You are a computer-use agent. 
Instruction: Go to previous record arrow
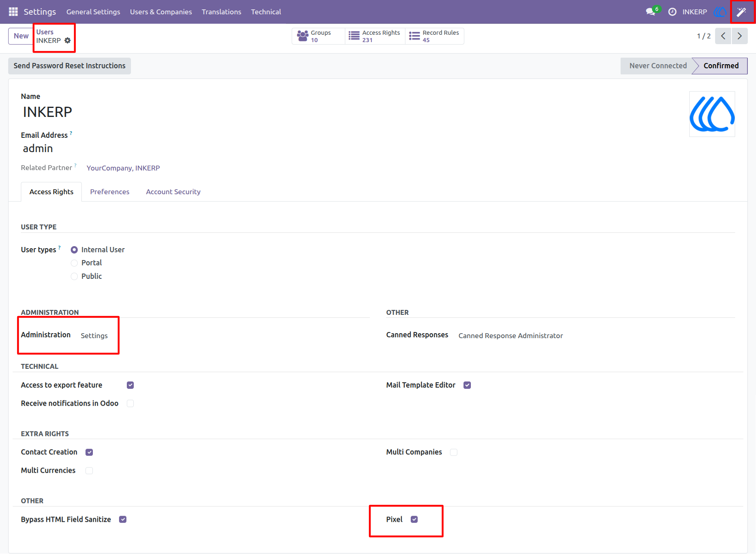[723, 36]
